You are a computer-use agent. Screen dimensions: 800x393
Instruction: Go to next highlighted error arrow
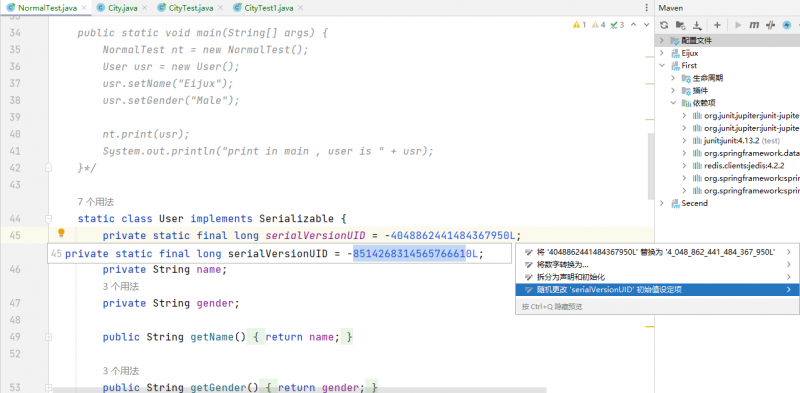tap(645, 24)
